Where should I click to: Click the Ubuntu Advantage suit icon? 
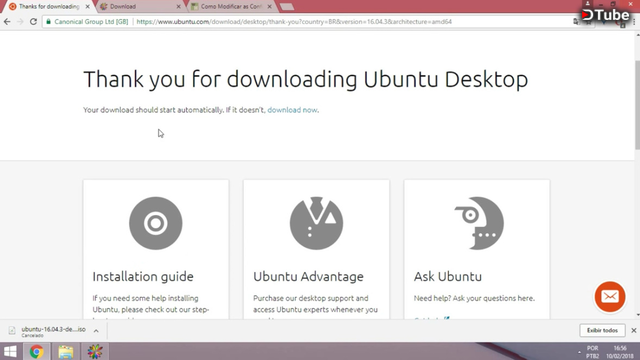316,223
